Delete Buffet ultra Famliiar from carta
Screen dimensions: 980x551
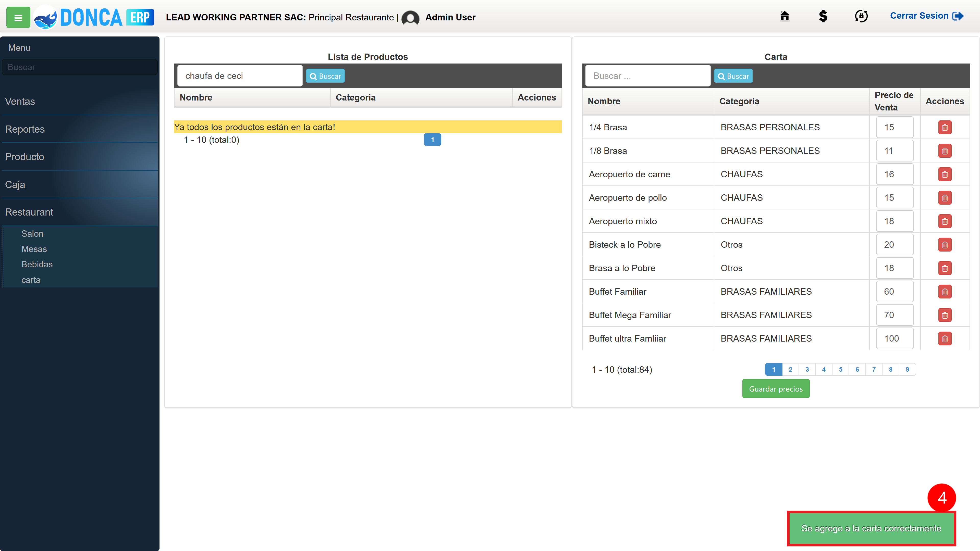coord(945,339)
